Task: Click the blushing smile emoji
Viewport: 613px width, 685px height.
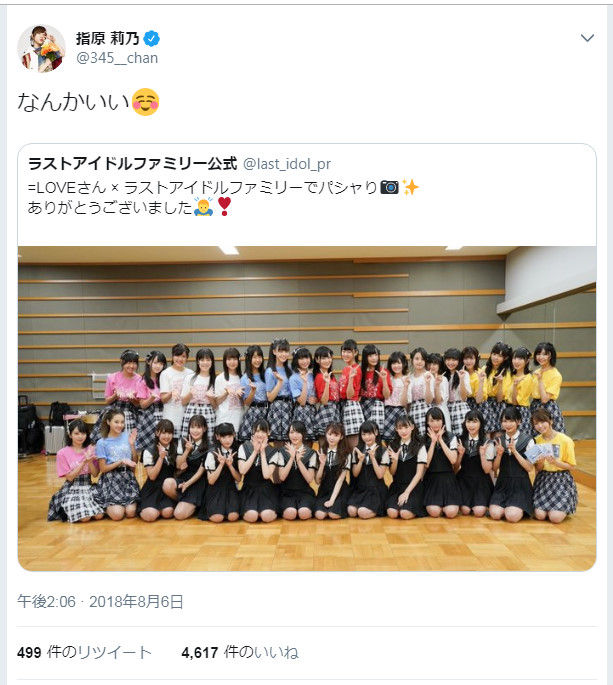Action: [x=145, y=102]
